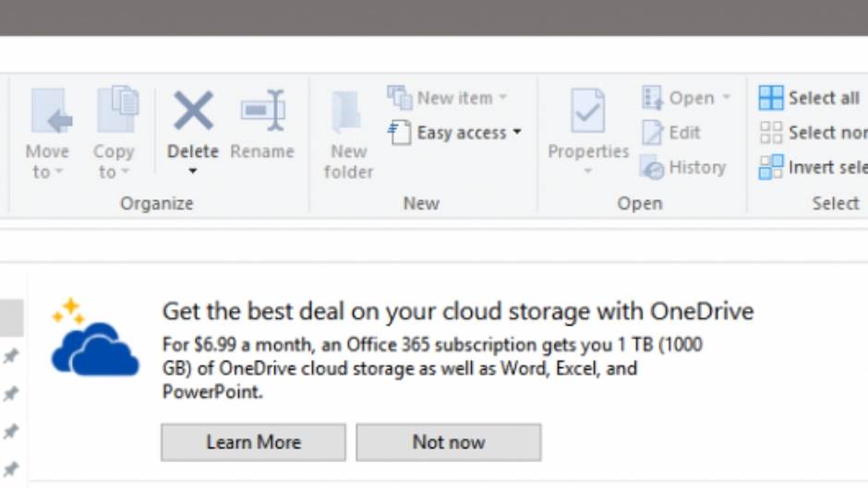Click the Edit document icon

pos(653,133)
